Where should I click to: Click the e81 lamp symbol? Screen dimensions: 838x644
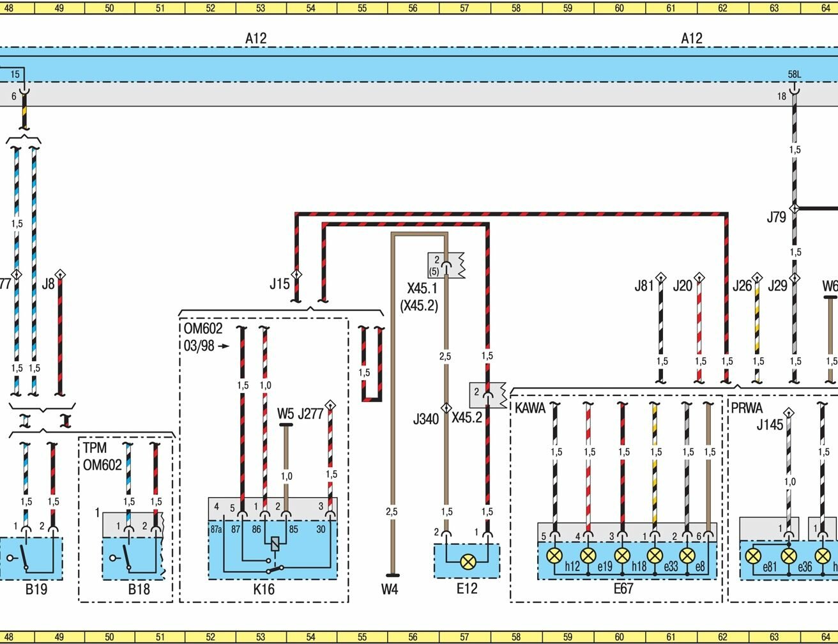tap(754, 555)
